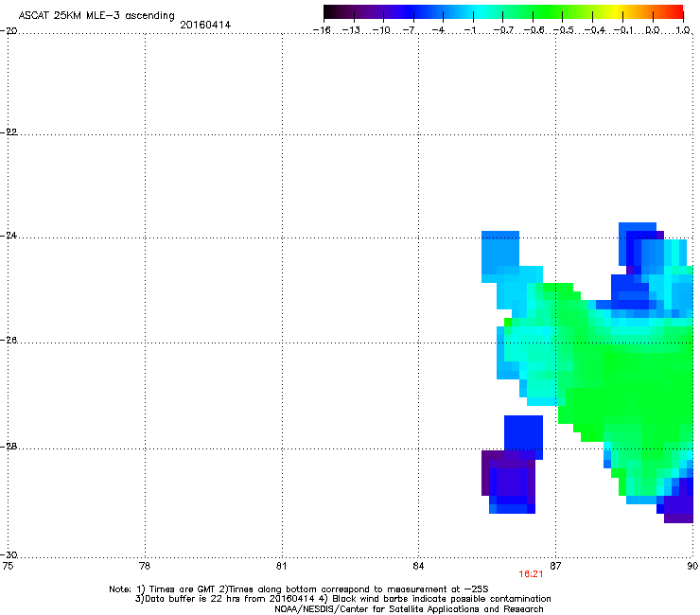Click the -10 colorbar tick label

(x=381, y=30)
